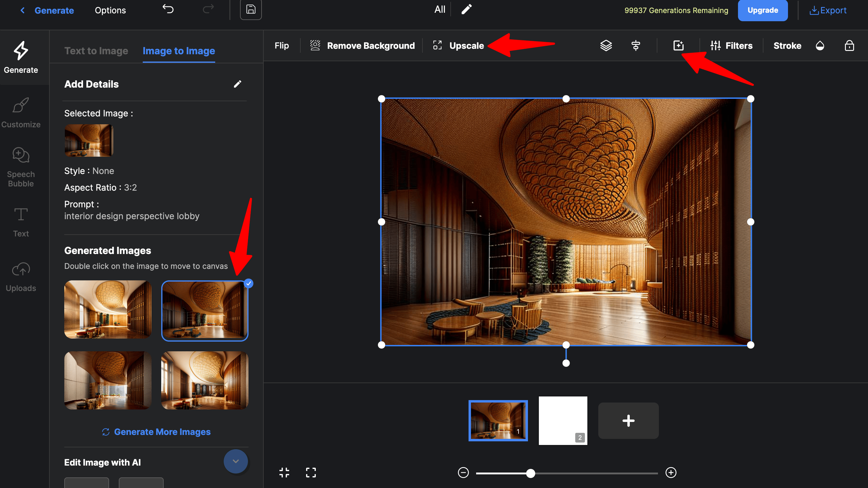This screenshot has width=868, height=488.
Task: Click the Upscale label
Action: [x=466, y=45]
